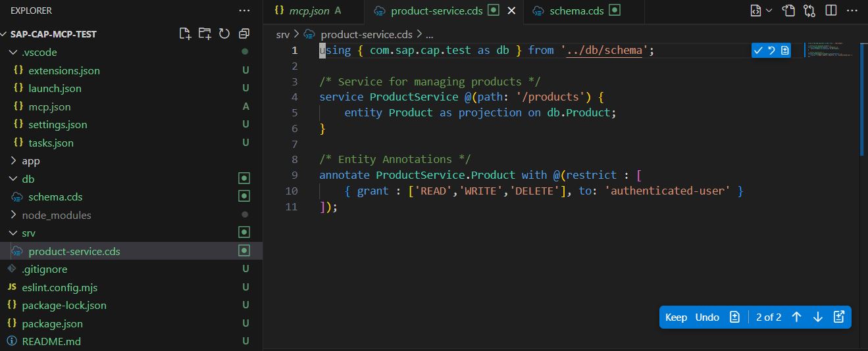This screenshot has width=868, height=351.
Task: Click the 'ProductService' name on line 4
Action: tap(413, 97)
